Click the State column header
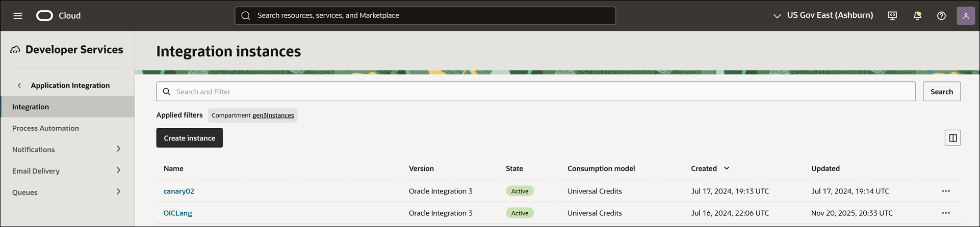The image size is (980, 227). (514, 168)
